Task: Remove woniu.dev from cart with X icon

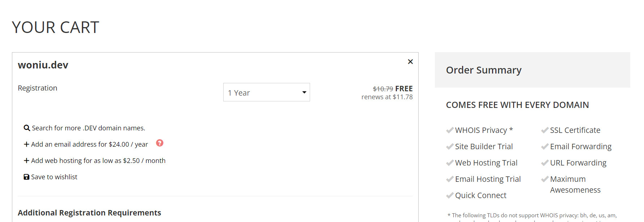Action: [410, 62]
